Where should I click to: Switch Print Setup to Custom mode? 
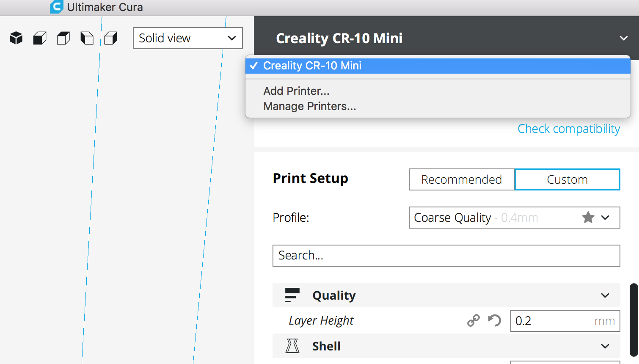[567, 179]
